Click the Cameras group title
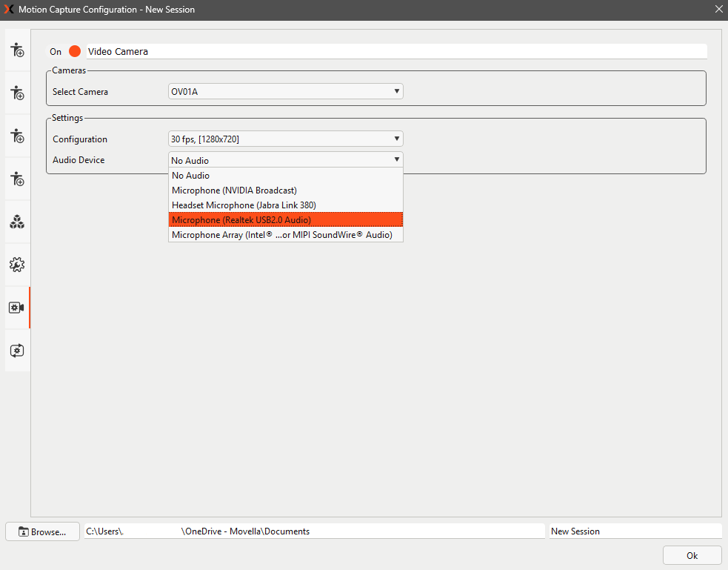 [69, 70]
